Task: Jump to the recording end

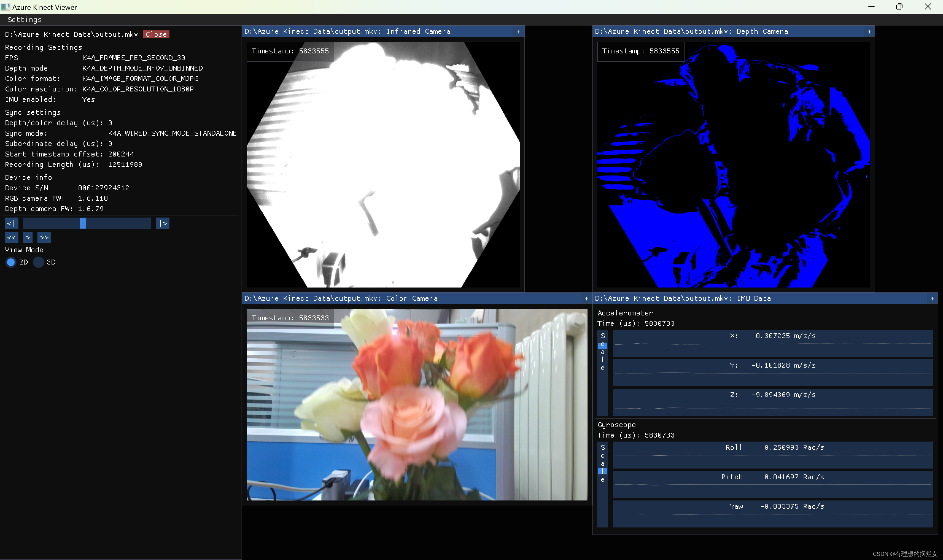Action: point(163,223)
